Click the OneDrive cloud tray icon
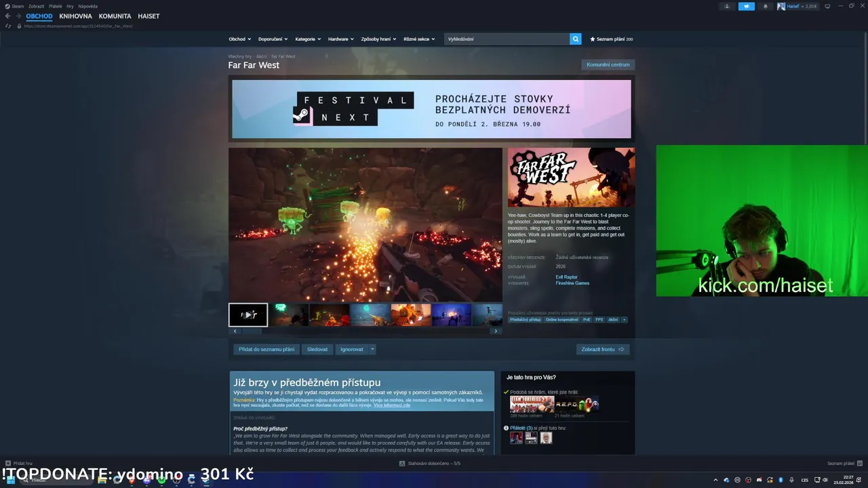The width and height of the screenshot is (868, 488). pyautogui.click(x=726, y=480)
